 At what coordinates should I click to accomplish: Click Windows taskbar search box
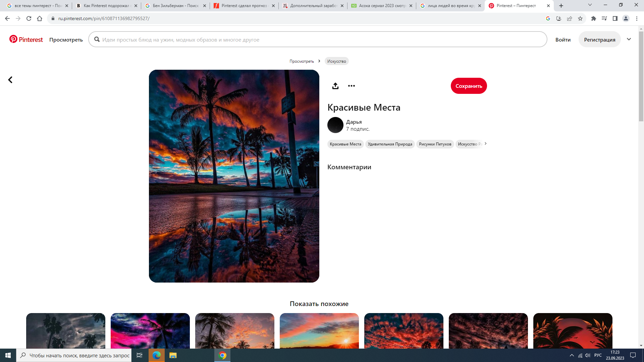[x=73, y=355]
